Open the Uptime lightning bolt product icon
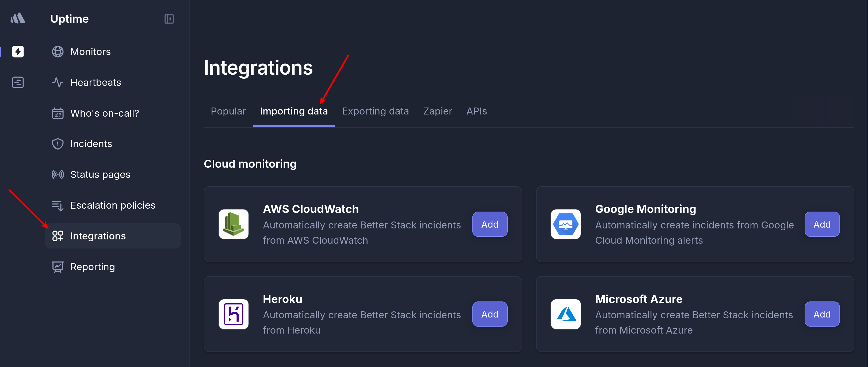Image resolution: width=868 pixels, height=367 pixels. [x=18, y=52]
